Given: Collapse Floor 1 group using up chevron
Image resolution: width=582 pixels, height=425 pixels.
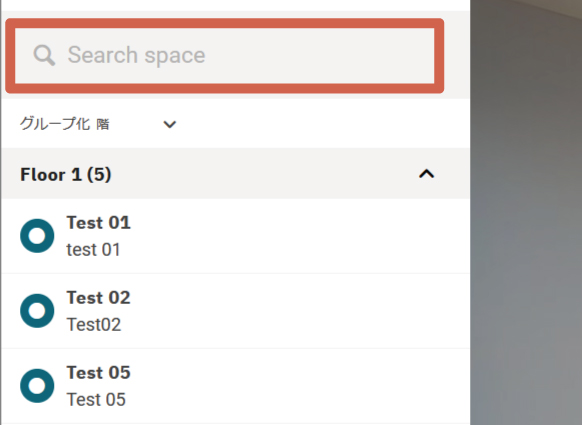Looking at the screenshot, I should [426, 174].
